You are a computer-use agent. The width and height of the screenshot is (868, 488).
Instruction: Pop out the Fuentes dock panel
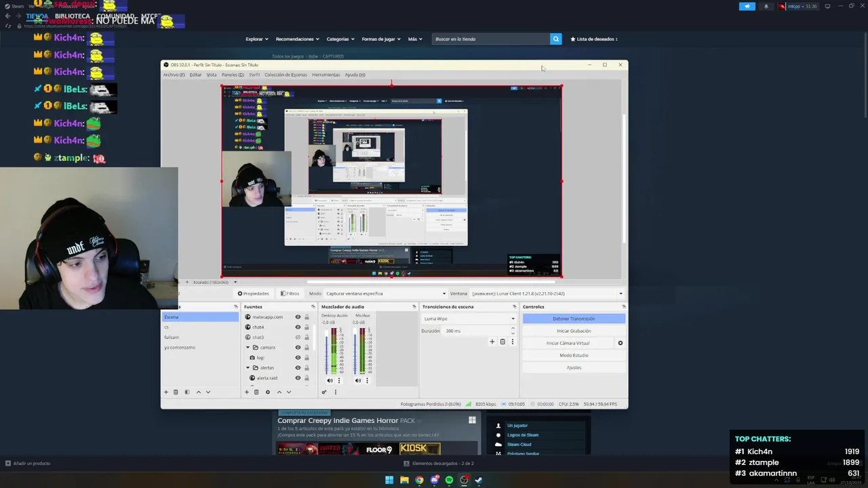pyautogui.click(x=313, y=307)
